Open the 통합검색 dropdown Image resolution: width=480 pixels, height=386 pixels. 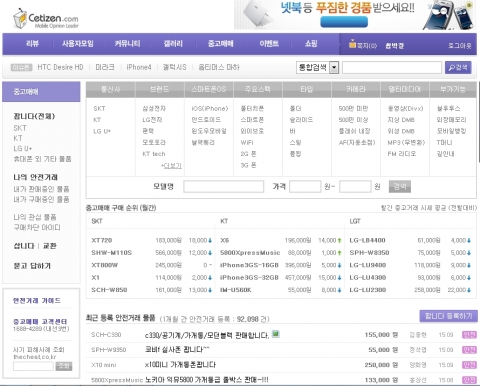(317, 68)
